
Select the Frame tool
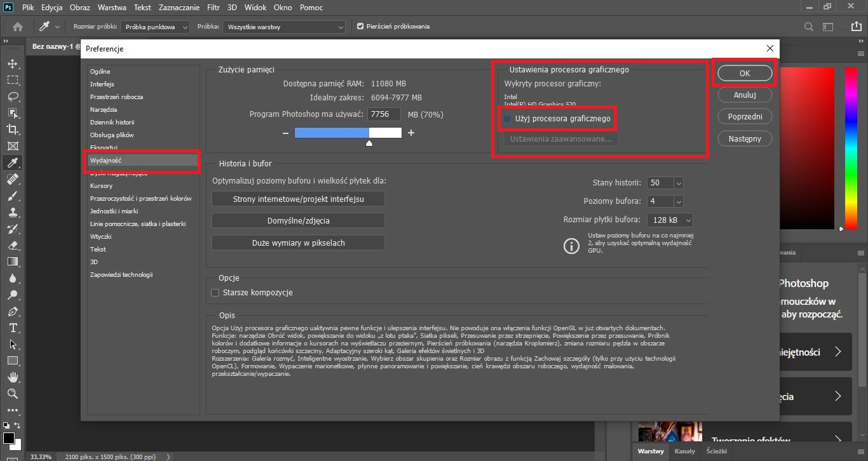(12, 146)
